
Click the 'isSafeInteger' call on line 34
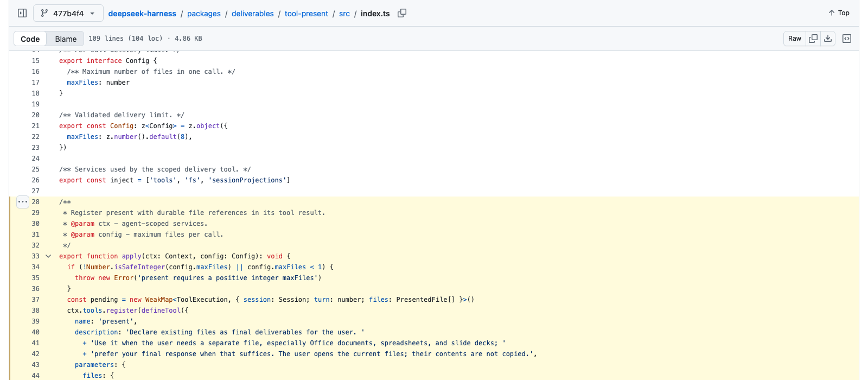click(x=139, y=267)
